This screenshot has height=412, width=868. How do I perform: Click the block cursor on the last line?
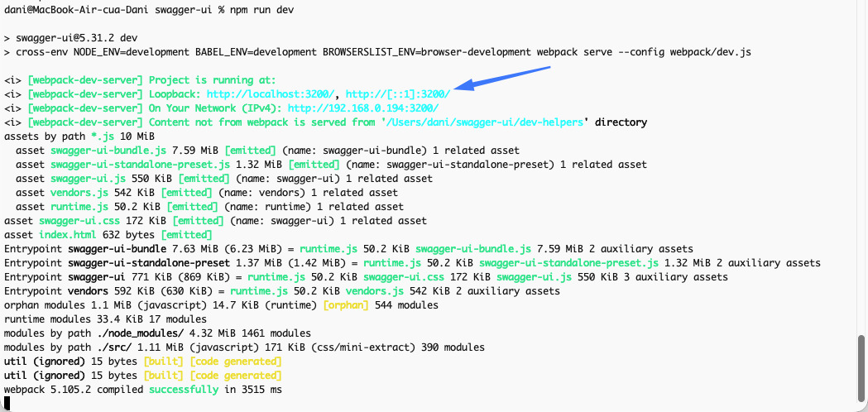(7, 403)
